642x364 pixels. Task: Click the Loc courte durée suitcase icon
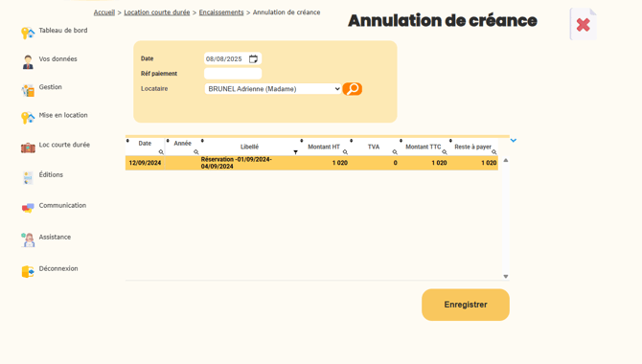(x=28, y=148)
